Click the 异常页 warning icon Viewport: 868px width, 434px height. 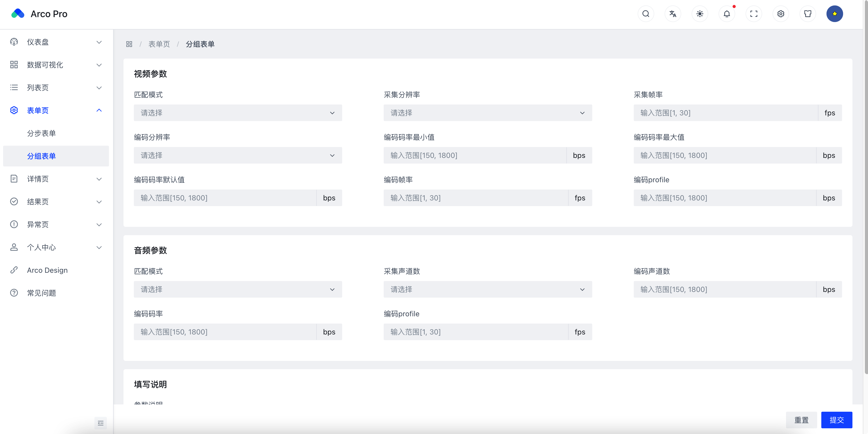pyautogui.click(x=14, y=225)
